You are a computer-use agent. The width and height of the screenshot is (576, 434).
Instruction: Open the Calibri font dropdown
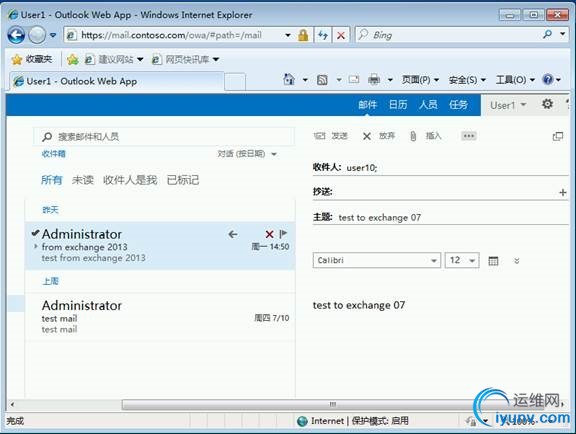(377, 260)
